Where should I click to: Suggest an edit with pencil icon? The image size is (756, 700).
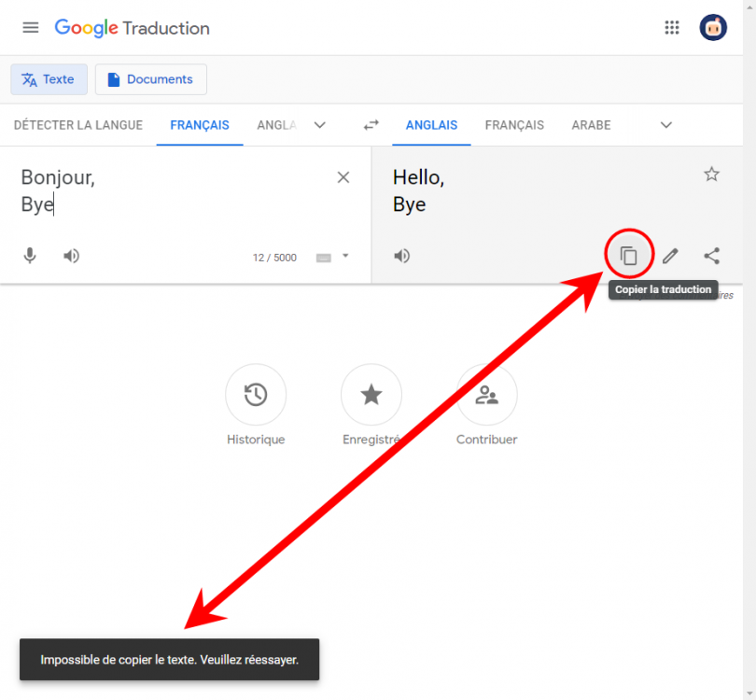670,256
